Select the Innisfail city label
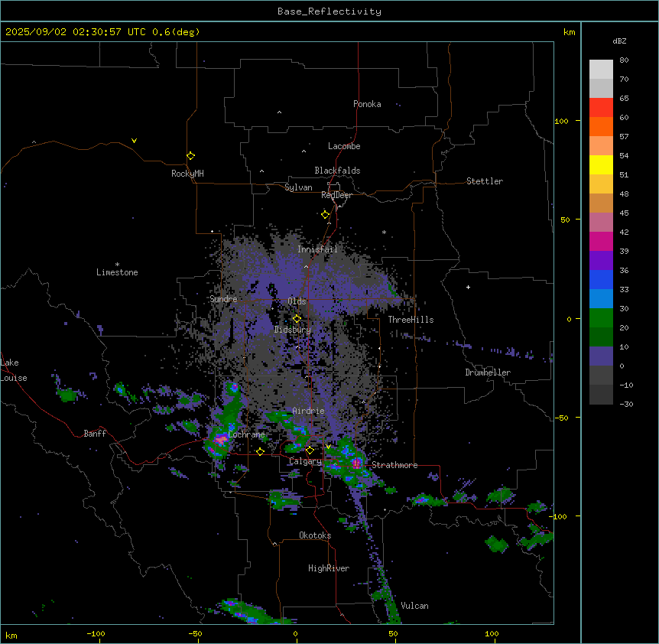 (x=317, y=249)
